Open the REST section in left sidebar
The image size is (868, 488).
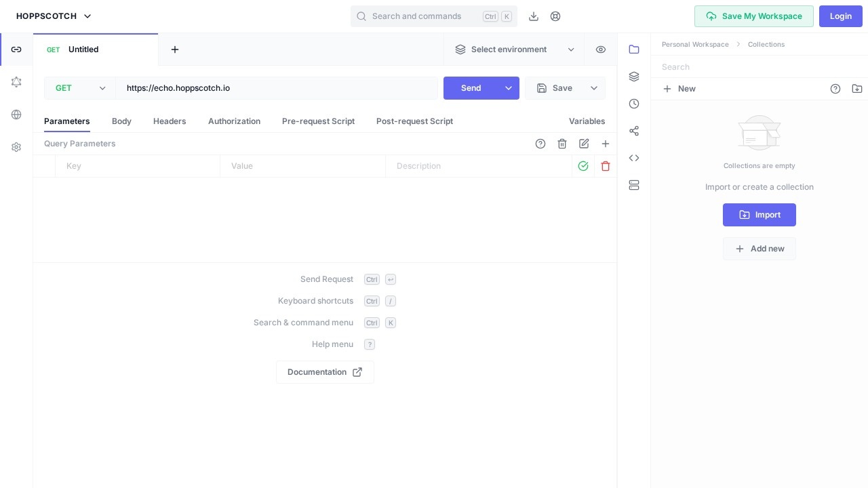coord(16,49)
